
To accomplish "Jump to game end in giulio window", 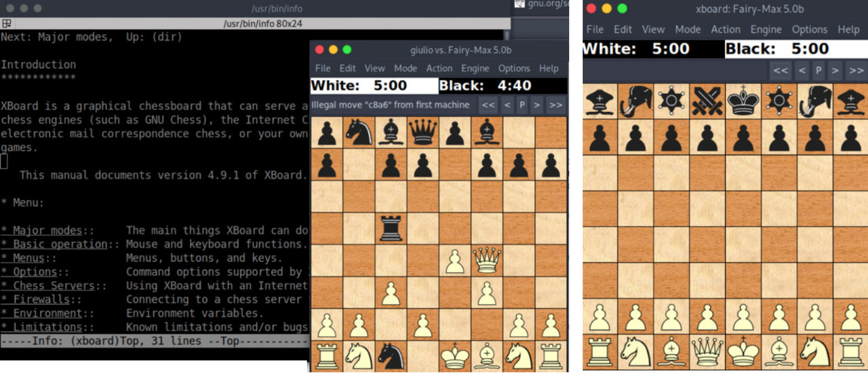I will click(556, 105).
